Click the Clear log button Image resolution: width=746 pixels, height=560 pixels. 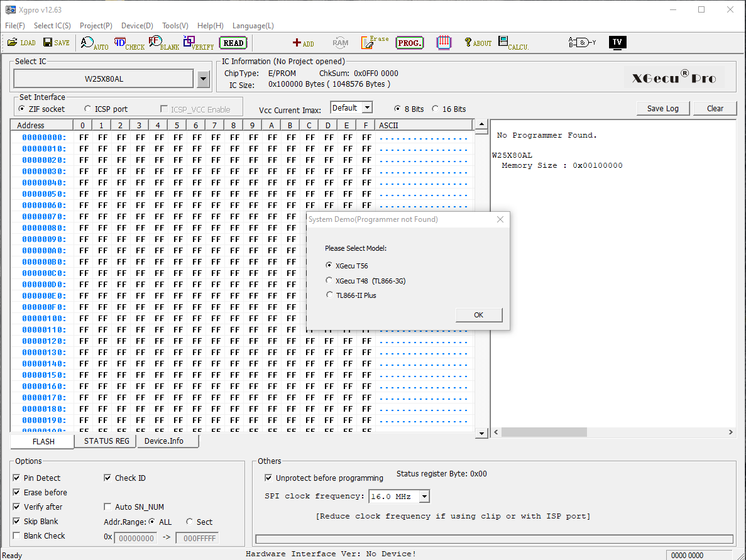pyautogui.click(x=715, y=109)
